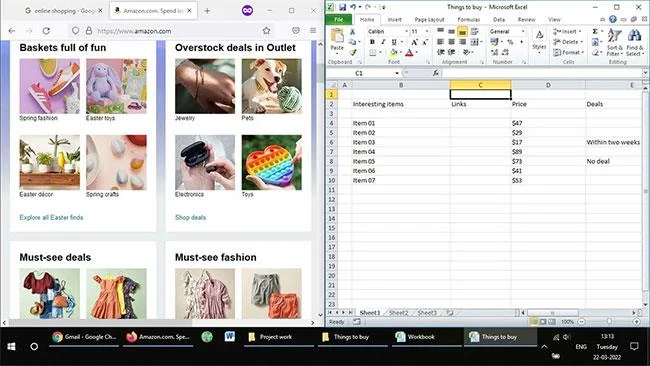Image resolution: width=650 pixels, height=366 pixels.
Task: Reload the Amazon page in Firefox
Action: coord(46,31)
